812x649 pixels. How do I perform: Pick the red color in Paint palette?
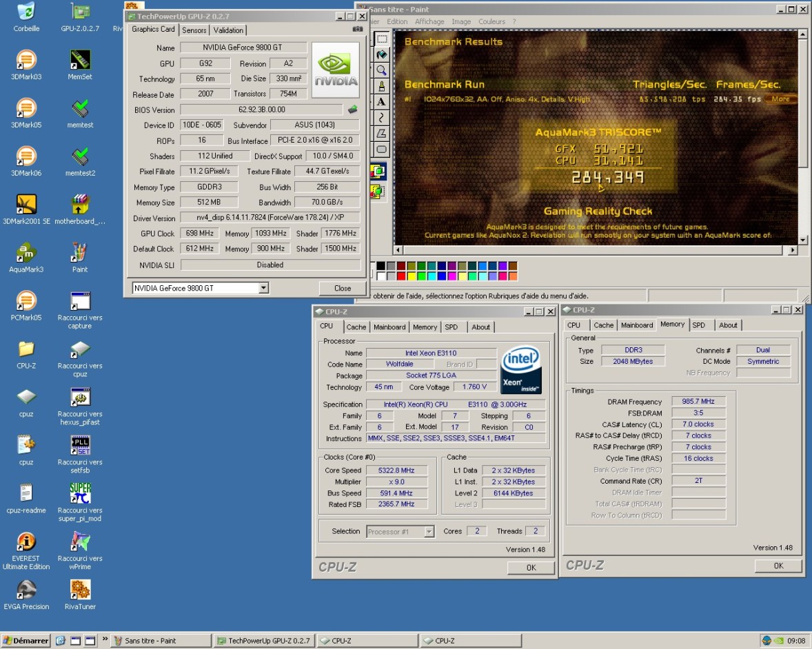tap(401, 276)
